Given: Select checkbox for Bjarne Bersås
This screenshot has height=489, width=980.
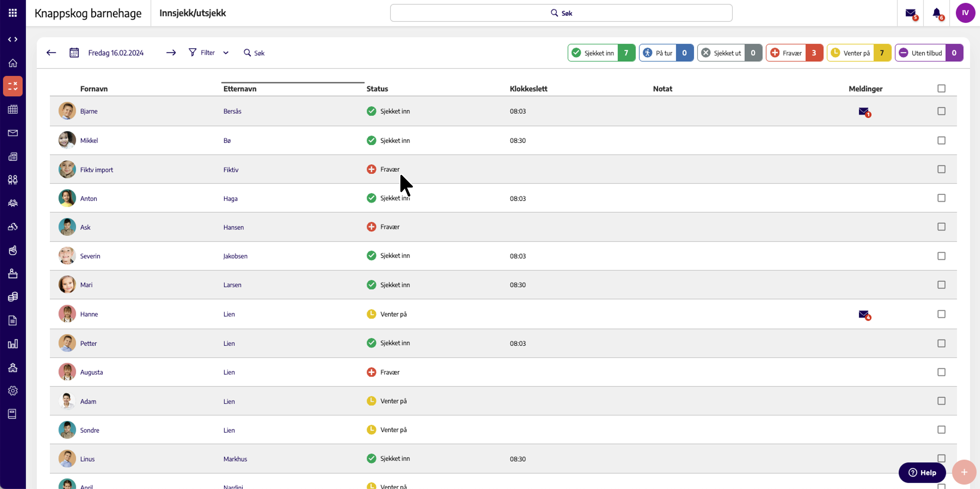Looking at the screenshot, I should (941, 111).
